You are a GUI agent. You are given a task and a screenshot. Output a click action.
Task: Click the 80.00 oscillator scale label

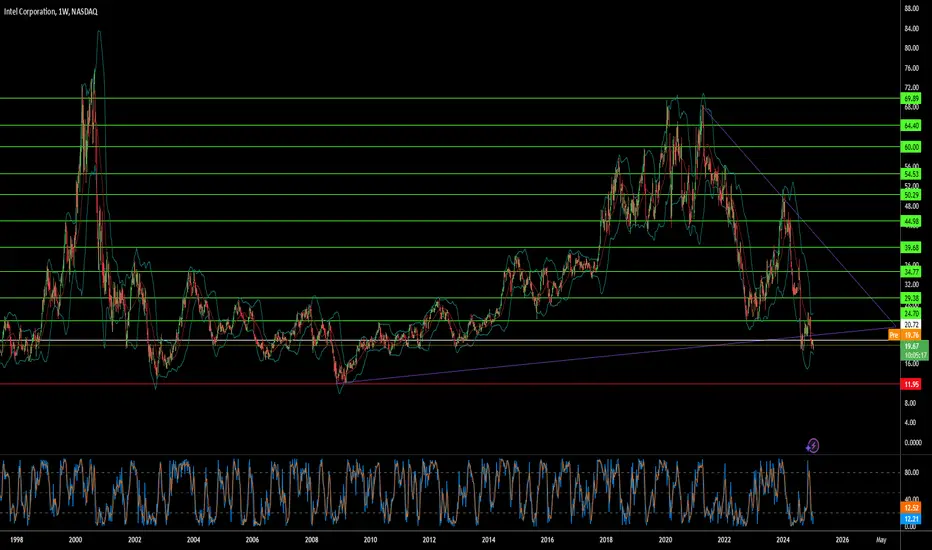911,473
